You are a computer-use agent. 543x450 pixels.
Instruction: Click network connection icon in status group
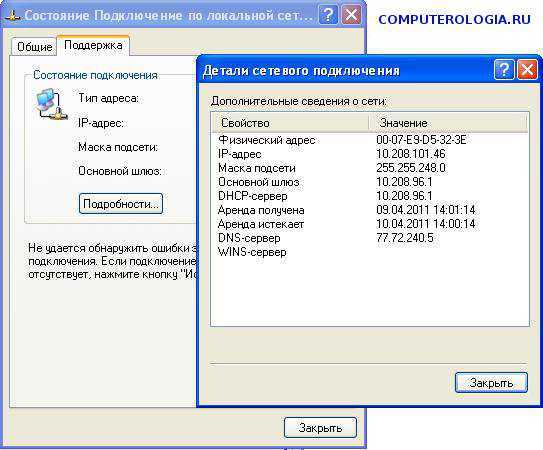[51, 104]
